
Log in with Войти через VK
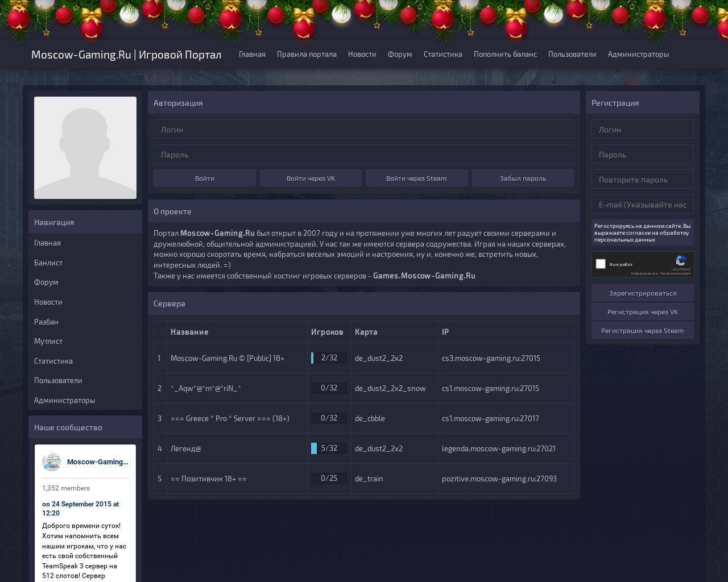point(311,178)
